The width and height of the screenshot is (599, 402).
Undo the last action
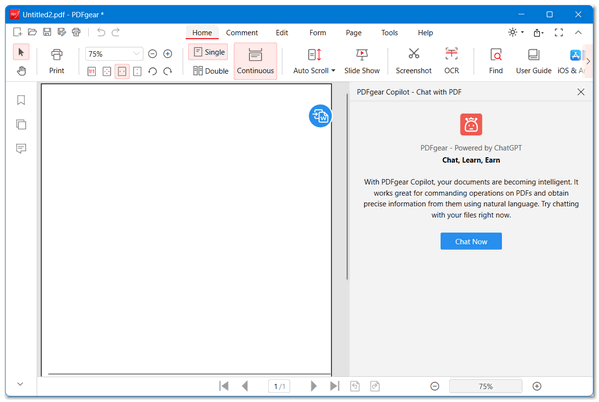tap(101, 32)
